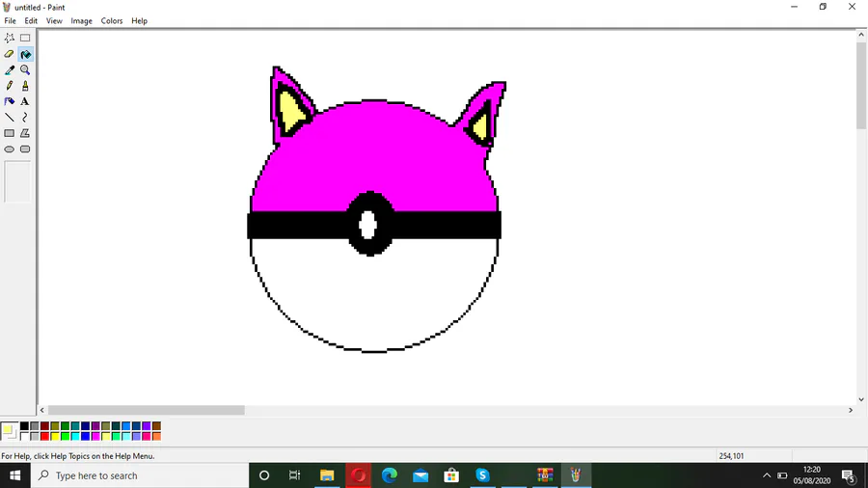Select the straight Line tool
Image resolution: width=868 pixels, height=488 pixels.
tap(10, 118)
